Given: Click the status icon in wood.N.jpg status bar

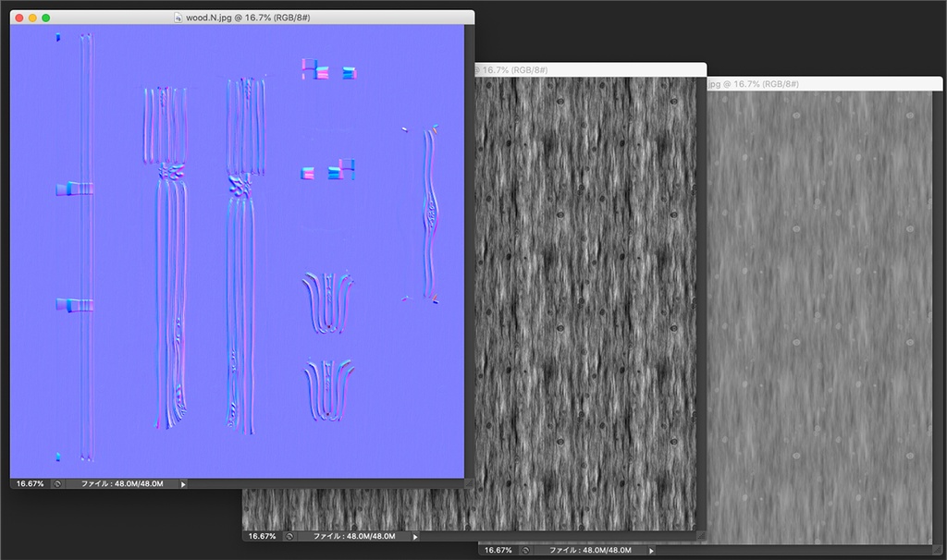Looking at the screenshot, I should 57,484.
